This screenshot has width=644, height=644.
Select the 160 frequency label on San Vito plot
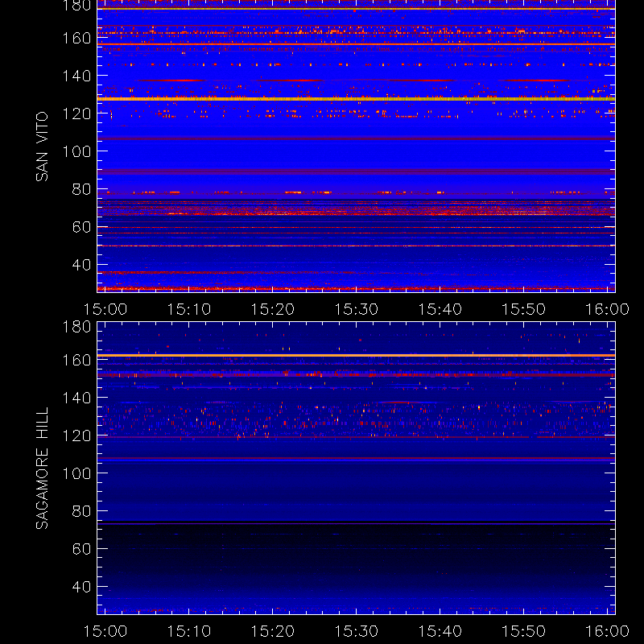(x=76, y=38)
